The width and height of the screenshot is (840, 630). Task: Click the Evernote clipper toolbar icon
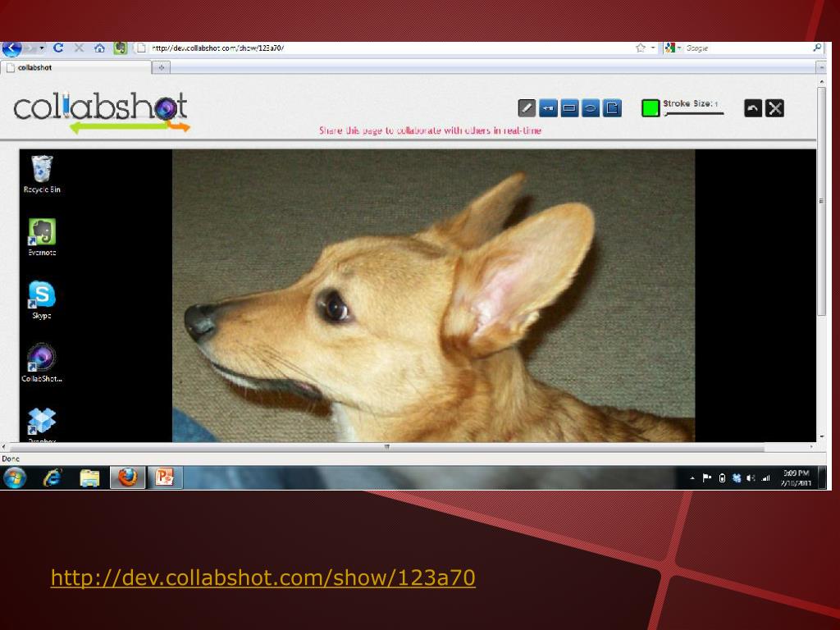click(x=120, y=48)
